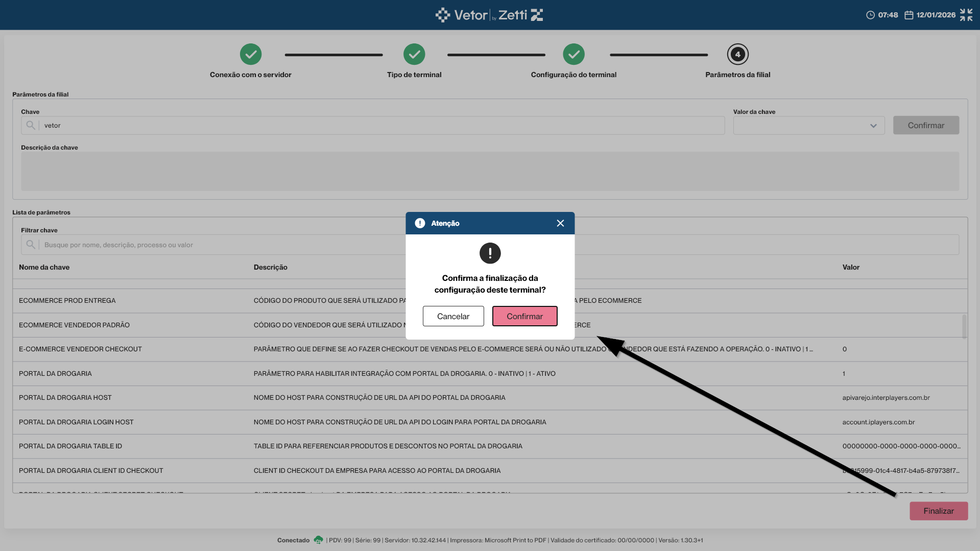Click the exclamation icon in Atenção title bar
The height and width of the screenshot is (551, 980).
tap(420, 223)
